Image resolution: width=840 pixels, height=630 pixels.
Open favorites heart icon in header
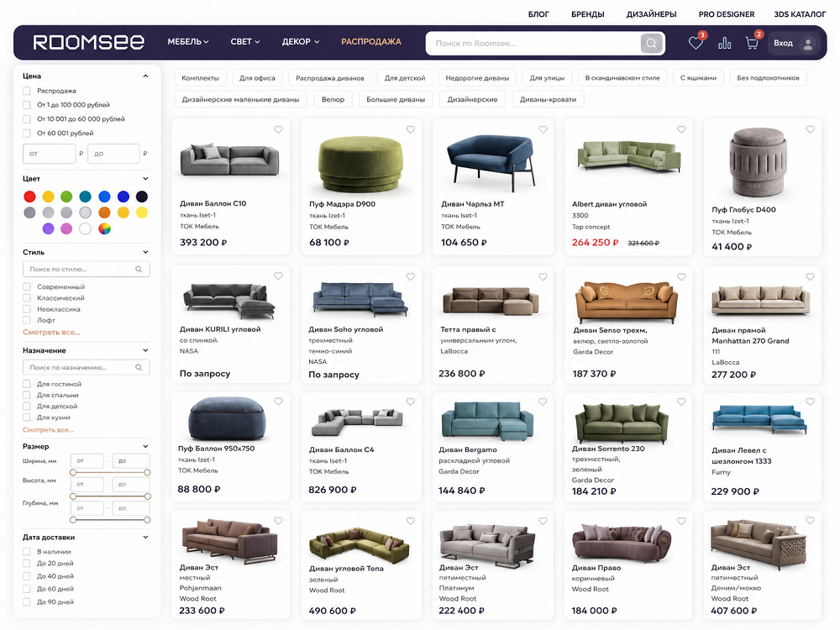coord(696,43)
